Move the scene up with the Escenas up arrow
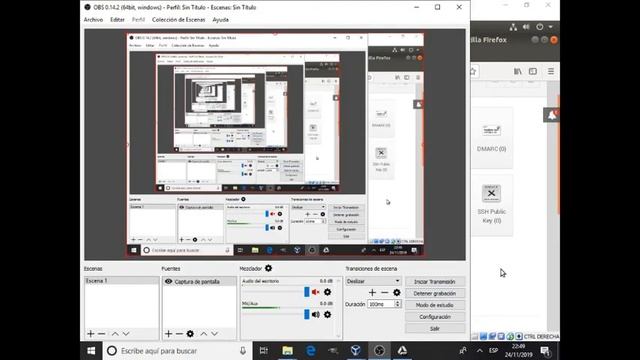640x360 pixels. [x=115, y=334]
